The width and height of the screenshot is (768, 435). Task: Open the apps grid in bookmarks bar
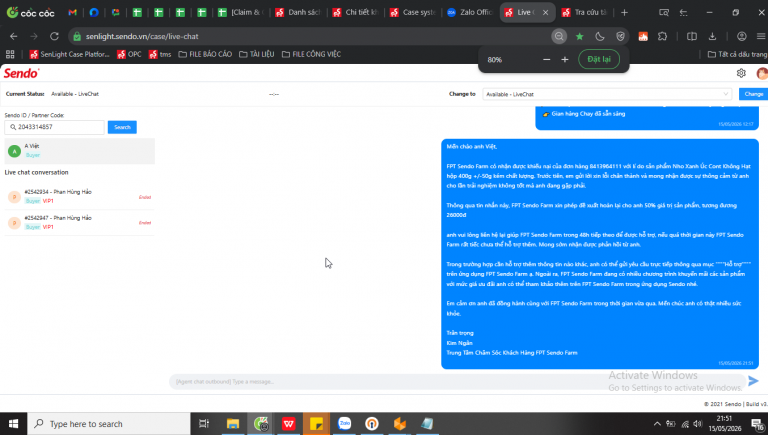(x=10, y=54)
